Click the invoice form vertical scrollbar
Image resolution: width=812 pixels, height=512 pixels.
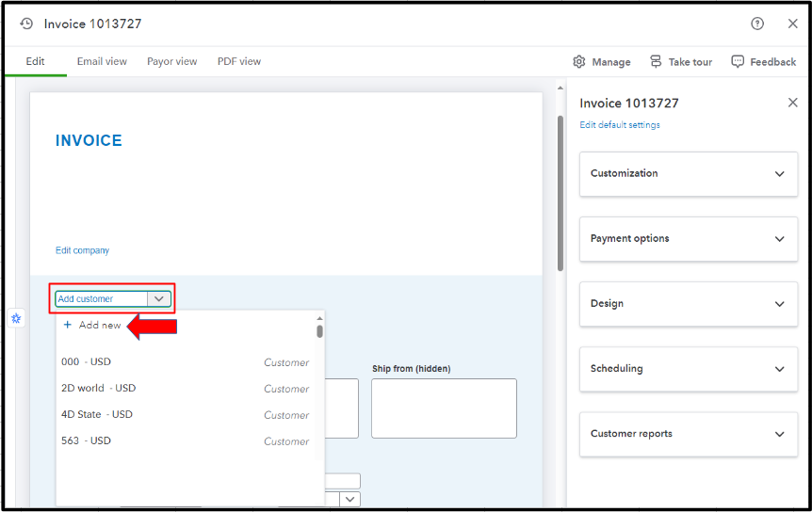pos(560,193)
